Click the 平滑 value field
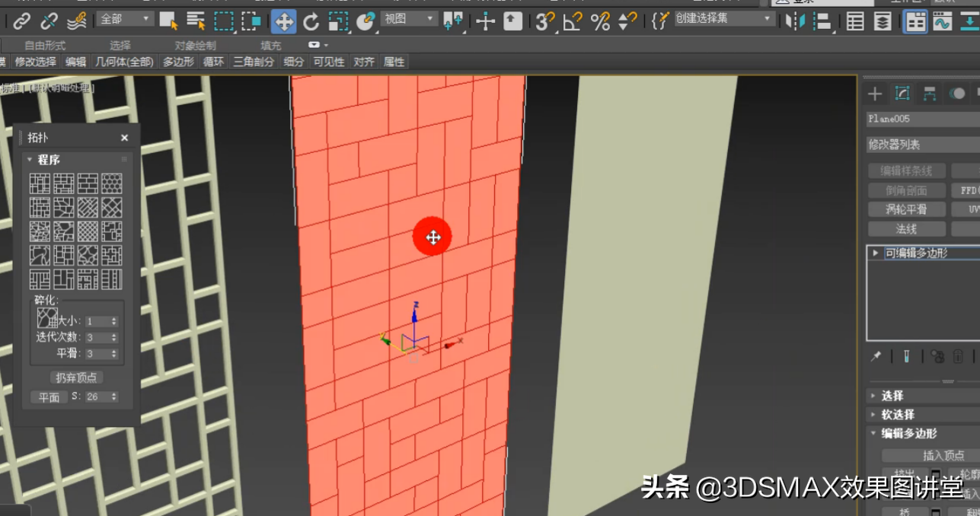The image size is (980, 516). pyautogui.click(x=97, y=354)
